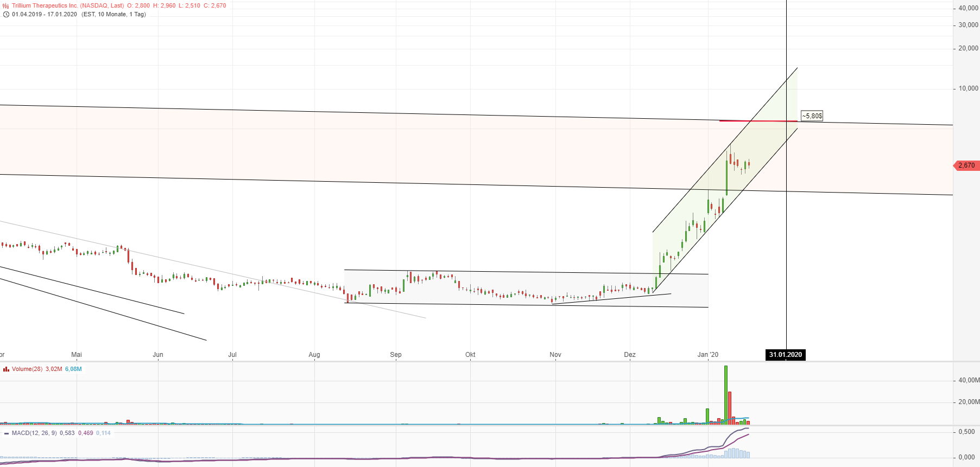Click the Jan '20 label on time axis
Screen dimensions: 980x467
[707, 355]
